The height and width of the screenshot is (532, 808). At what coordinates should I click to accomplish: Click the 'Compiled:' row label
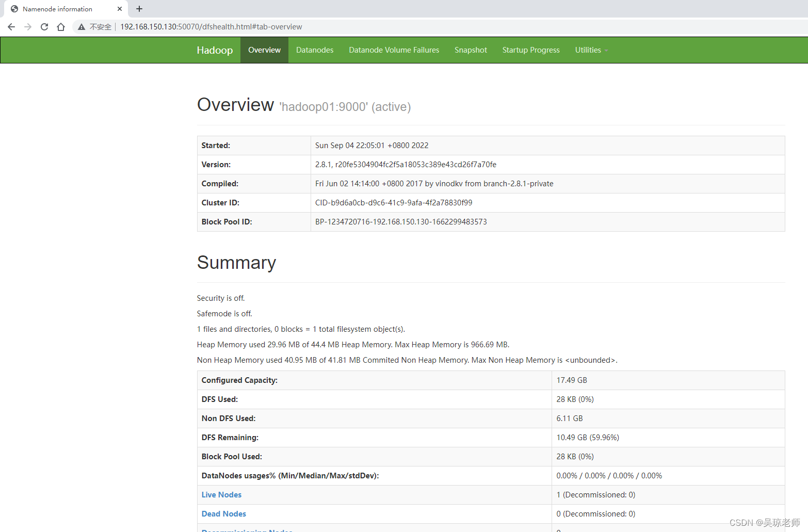[220, 184]
